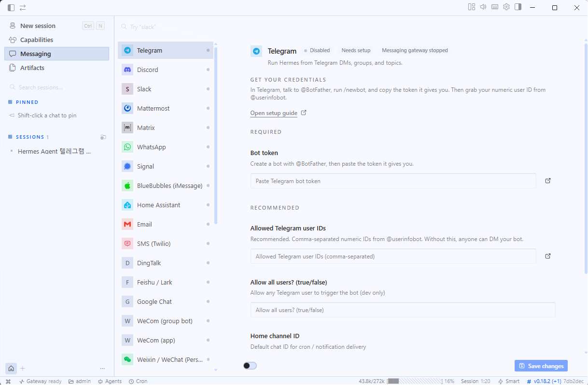Screen dimensions: 588x385
Task: Select WeCom (group bot) in the list
Action: tap(166, 321)
